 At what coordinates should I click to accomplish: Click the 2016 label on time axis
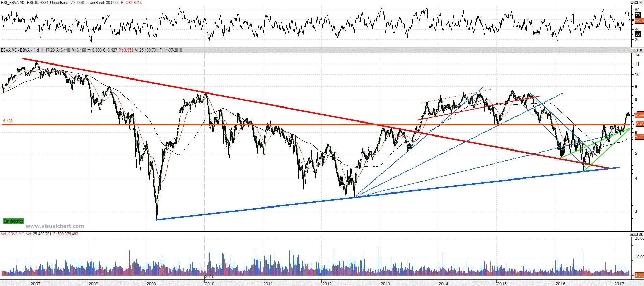coord(560,284)
